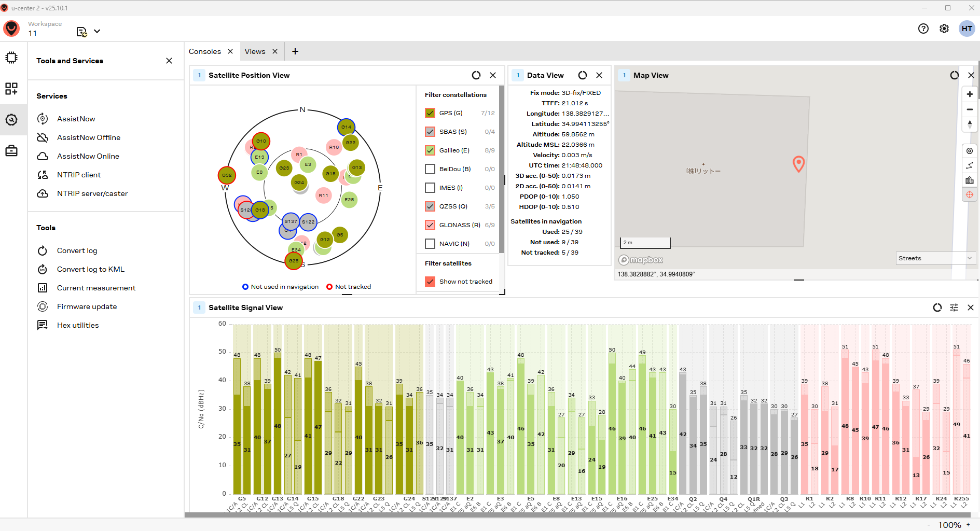Screen dimensions: 980x531
Task: Reset map bearing to north
Action: (969, 124)
